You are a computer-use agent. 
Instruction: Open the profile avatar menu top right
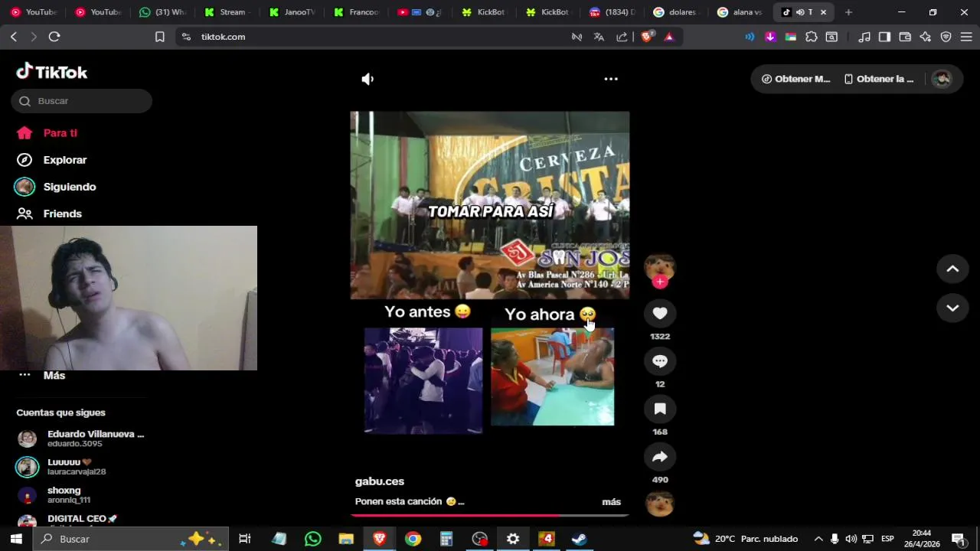coord(942,79)
